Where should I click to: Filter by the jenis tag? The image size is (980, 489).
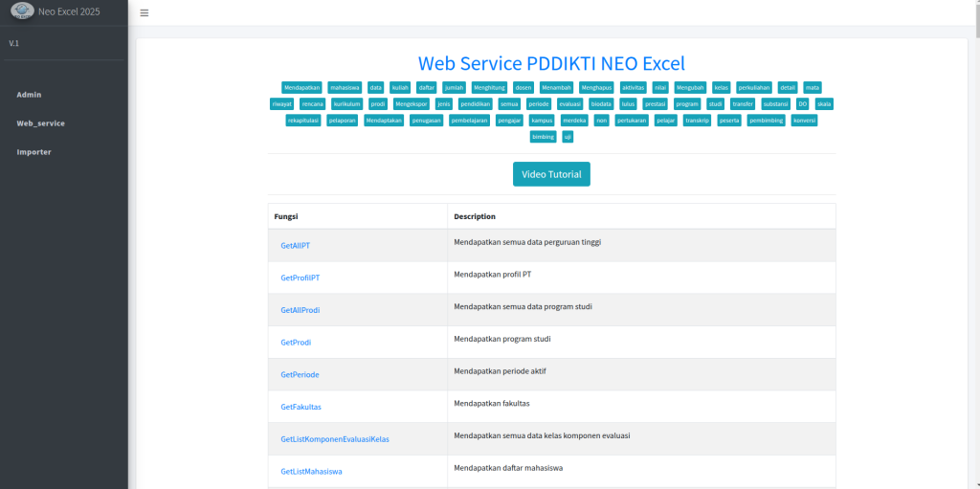pyautogui.click(x=444, y=103)
